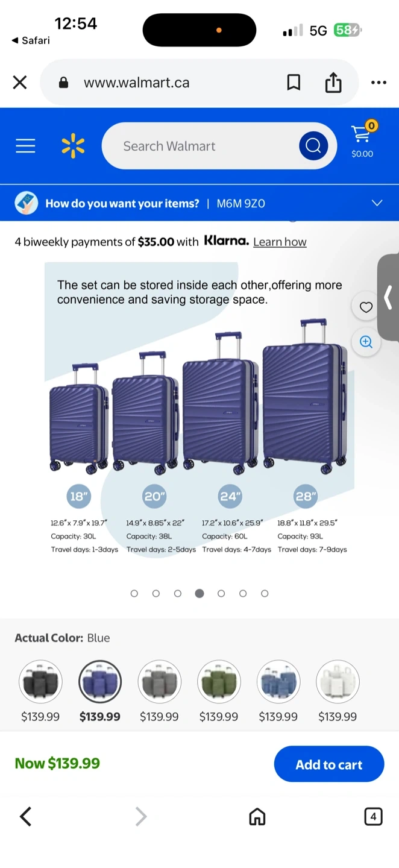Viewport: 399px width, 868px height.
Task: Open the three-dot browser options menu
Action: tap(379, 83)
